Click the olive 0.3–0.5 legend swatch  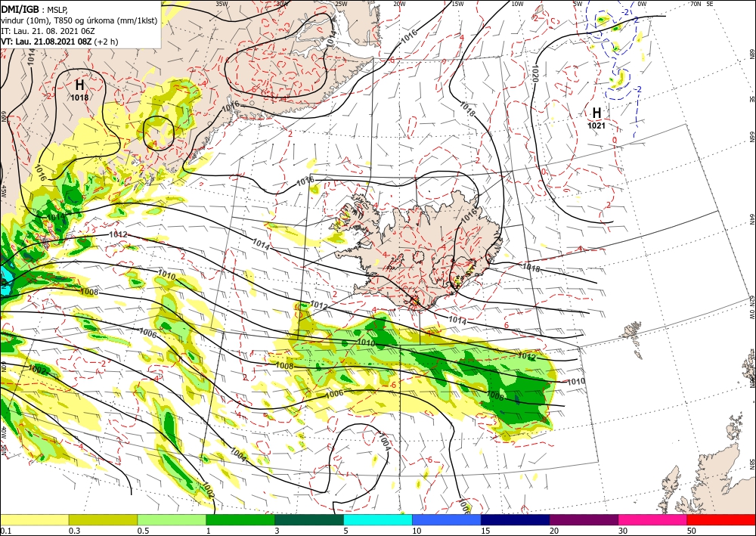click(x=103, y=519)
